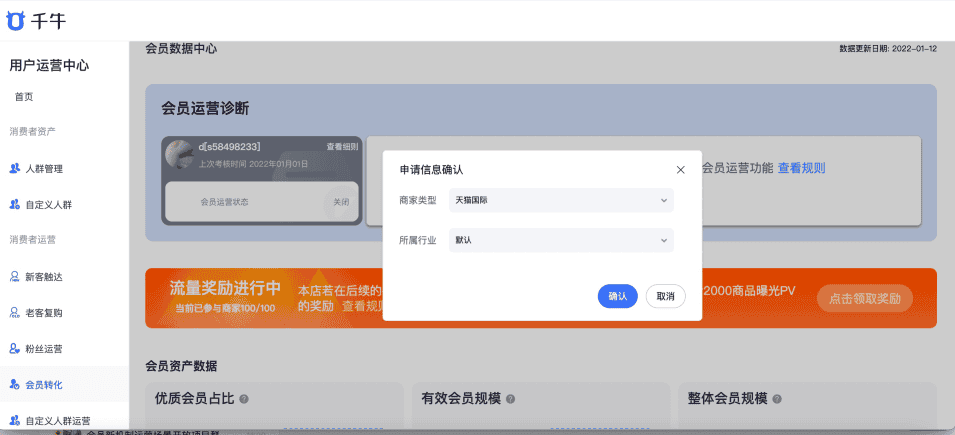
Task: Click the 有效会员规模 card title
Action: pyautogui.click(x=461, y=399)
